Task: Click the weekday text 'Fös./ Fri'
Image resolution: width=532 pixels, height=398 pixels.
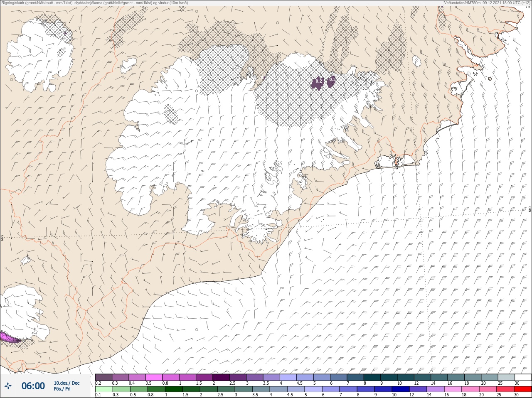Action: (62, 389)
